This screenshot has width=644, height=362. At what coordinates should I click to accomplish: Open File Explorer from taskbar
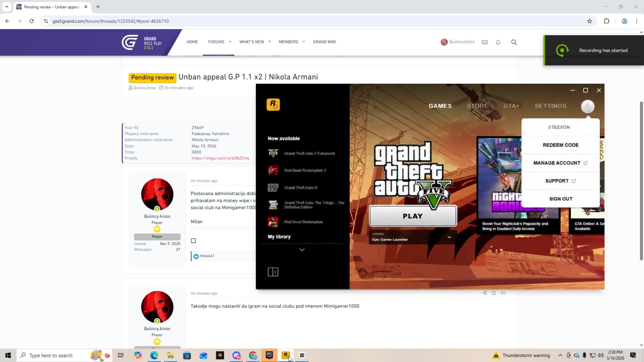[x=171, y=355]
